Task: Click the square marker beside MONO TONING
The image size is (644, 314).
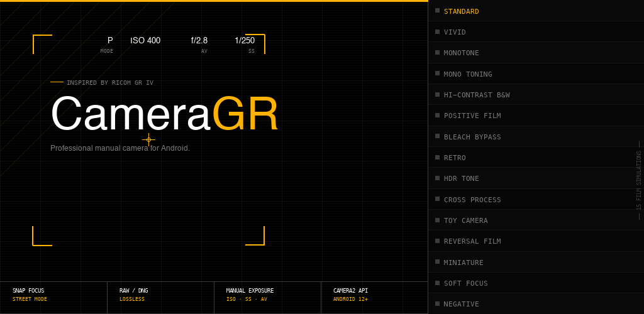Action: pos(438,73)
